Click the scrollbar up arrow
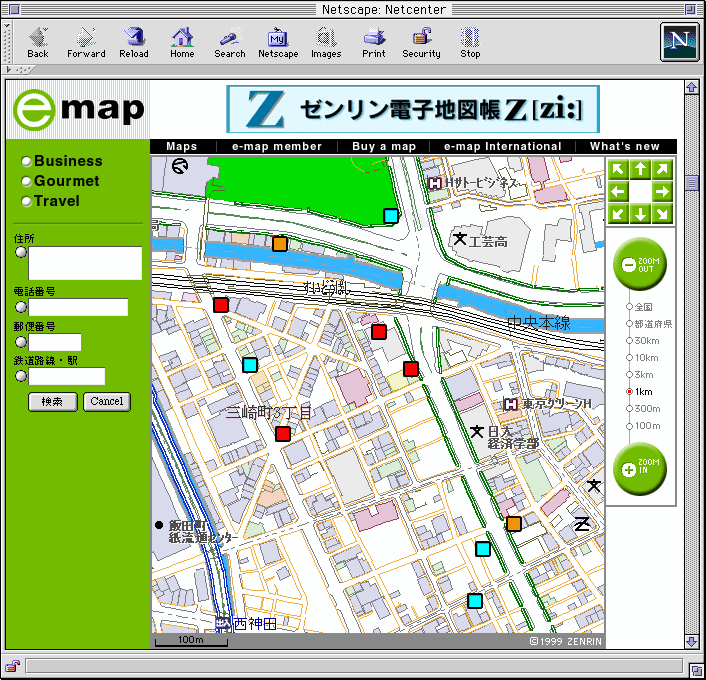Image resolution: width=706 pixels, height=680 pixels. (x=692, y=87)
